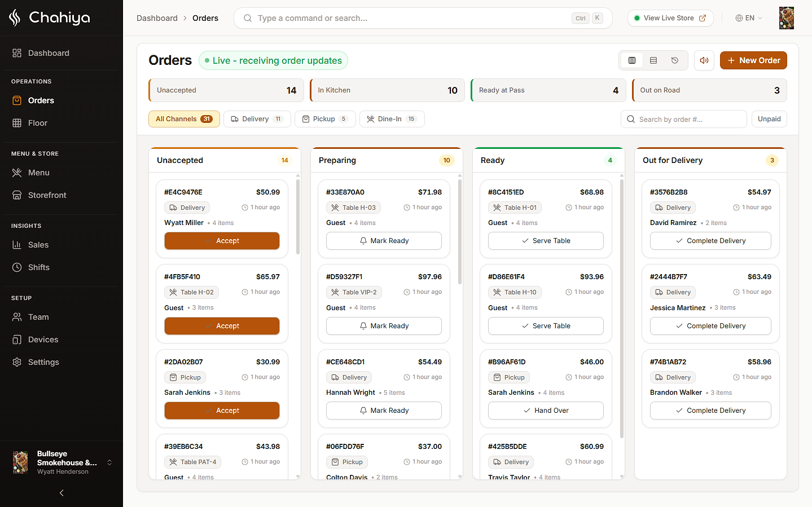Click the Chahiya logo
Image resolution: width=812 pixels, height=507 pixels.
[50, 18]
